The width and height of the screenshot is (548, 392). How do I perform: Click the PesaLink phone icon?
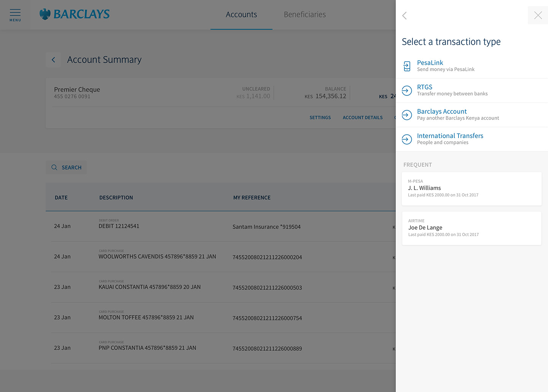407,66
